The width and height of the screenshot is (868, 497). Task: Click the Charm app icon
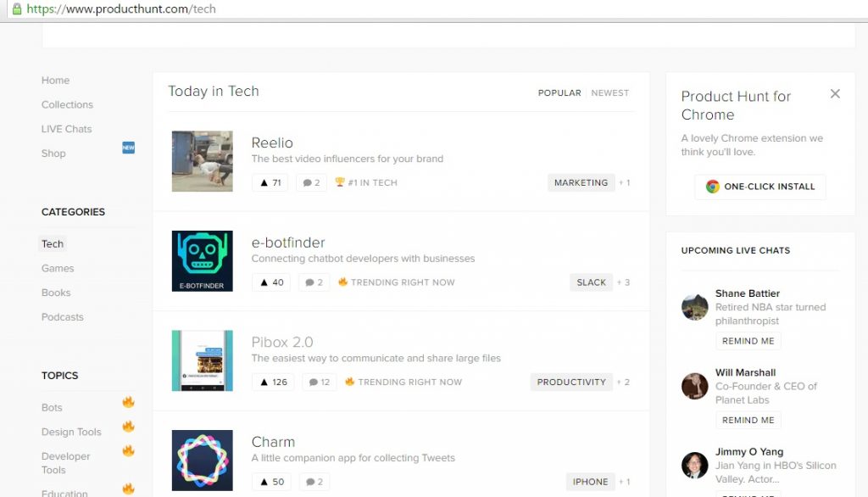pyautogui.click(x=202, y=460)
